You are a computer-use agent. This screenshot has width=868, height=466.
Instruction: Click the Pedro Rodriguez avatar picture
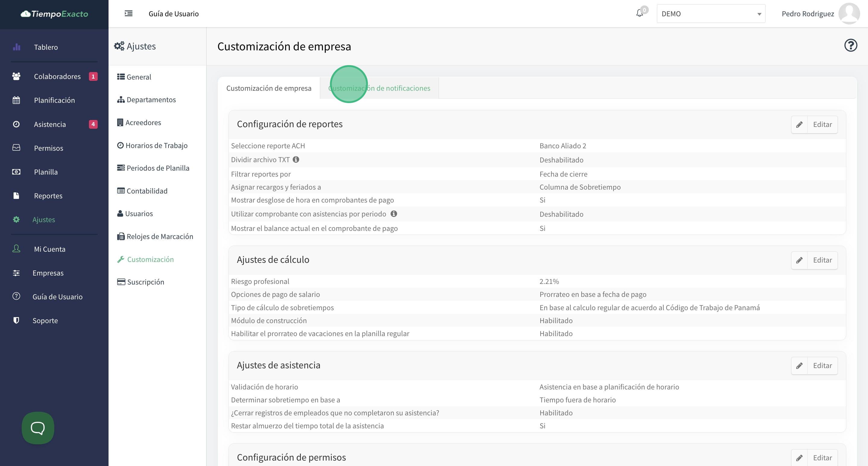(849, 14)
